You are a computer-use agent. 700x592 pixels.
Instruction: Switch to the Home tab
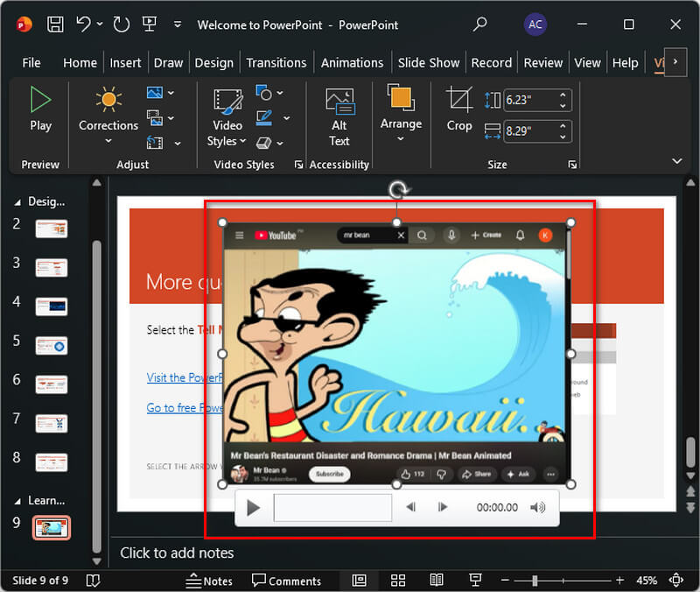coord(80,62)
